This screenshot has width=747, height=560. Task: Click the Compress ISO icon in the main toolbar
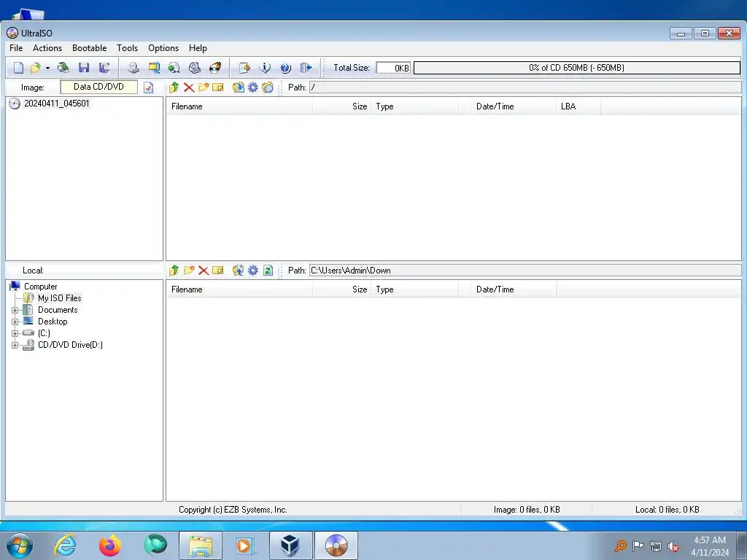pos(154,68)
